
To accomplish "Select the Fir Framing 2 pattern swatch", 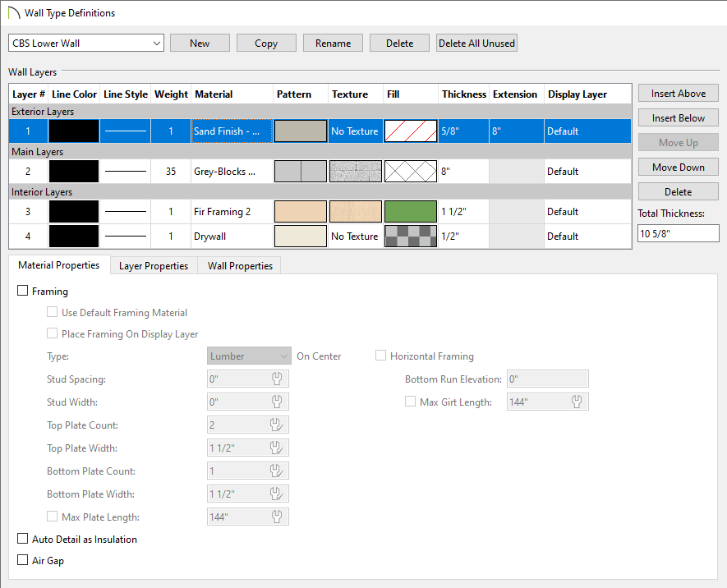I will pyautogui.click(x=301, y=212).
